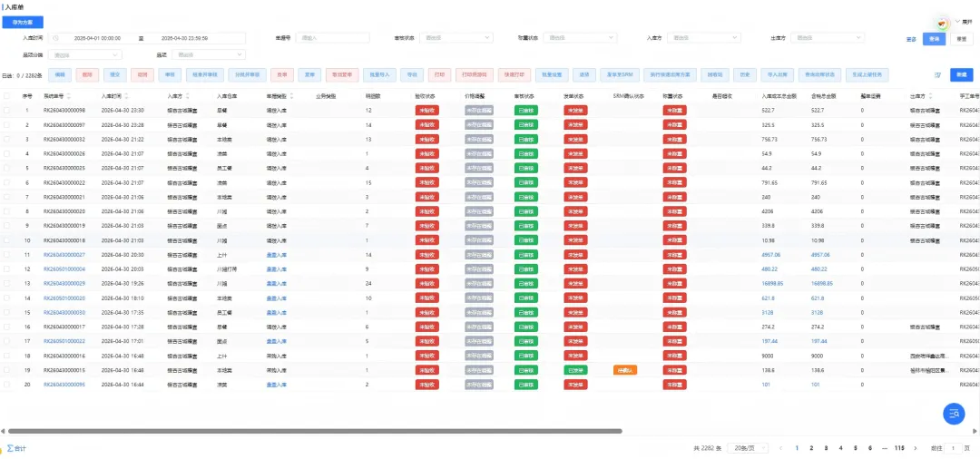
Task: Click the floating blue search-list button
Action: pos(954,414)
